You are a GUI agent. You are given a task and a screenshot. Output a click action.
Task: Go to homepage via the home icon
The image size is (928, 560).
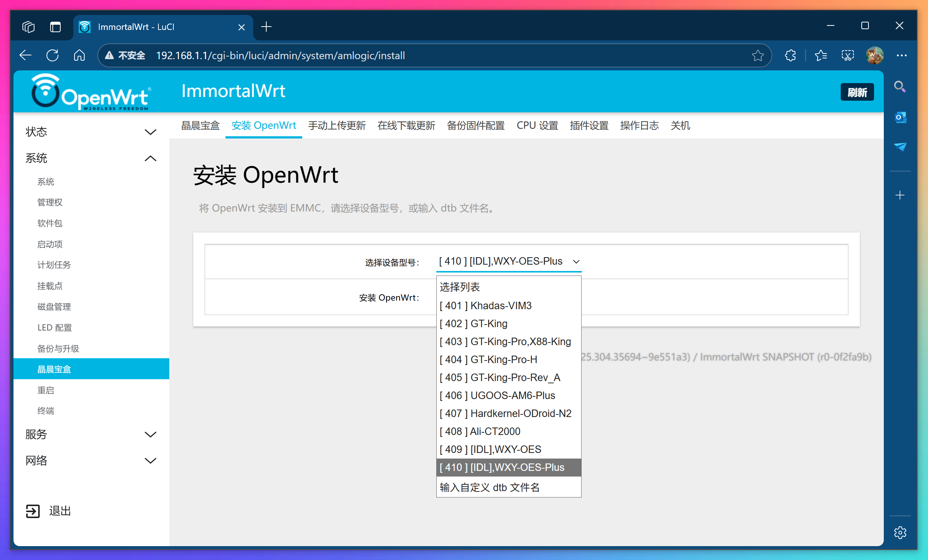(79, 55)
